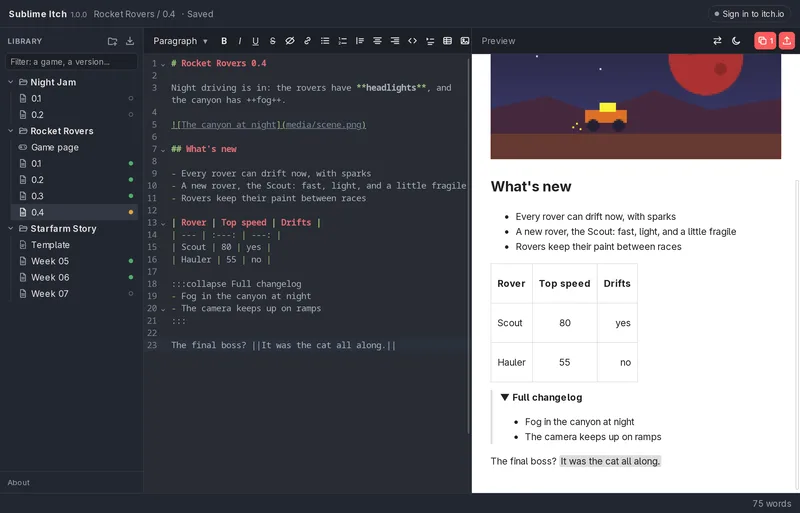Open the About link
800x513 pixels.
pos(18,482)
